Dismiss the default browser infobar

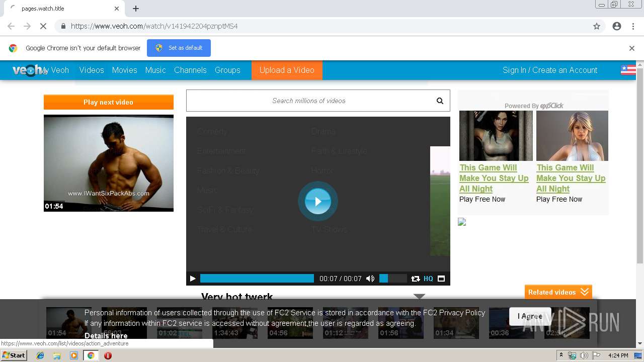coord(632,48)
